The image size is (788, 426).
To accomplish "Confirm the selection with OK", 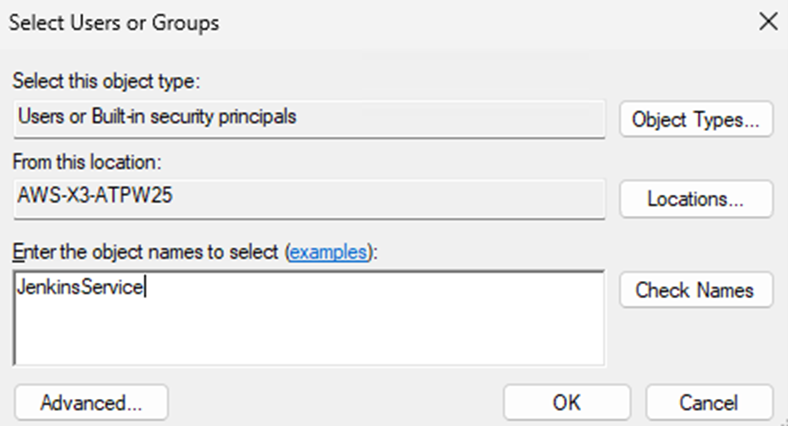I will coord(566,403).
